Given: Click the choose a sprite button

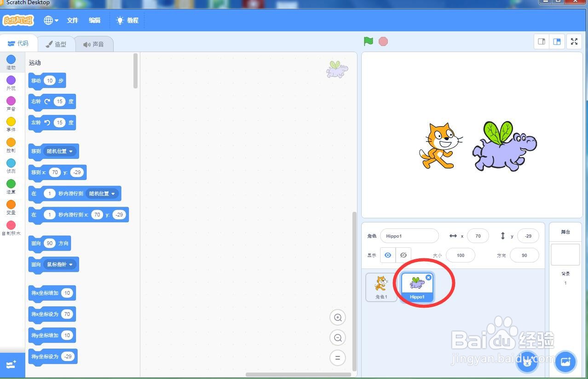Looking at the screenshot, I should tap(527, 362).
